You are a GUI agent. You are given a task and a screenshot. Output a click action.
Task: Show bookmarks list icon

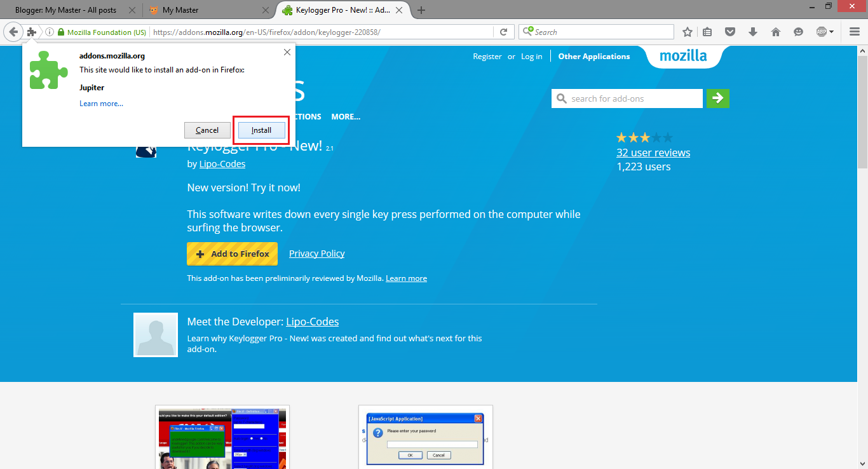pos(707,32)
